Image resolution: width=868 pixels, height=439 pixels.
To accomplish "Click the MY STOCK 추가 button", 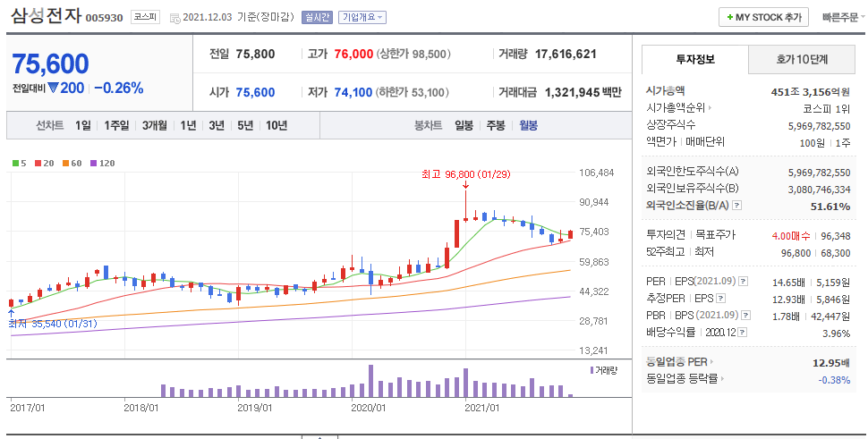I will (x=764, y=18).
